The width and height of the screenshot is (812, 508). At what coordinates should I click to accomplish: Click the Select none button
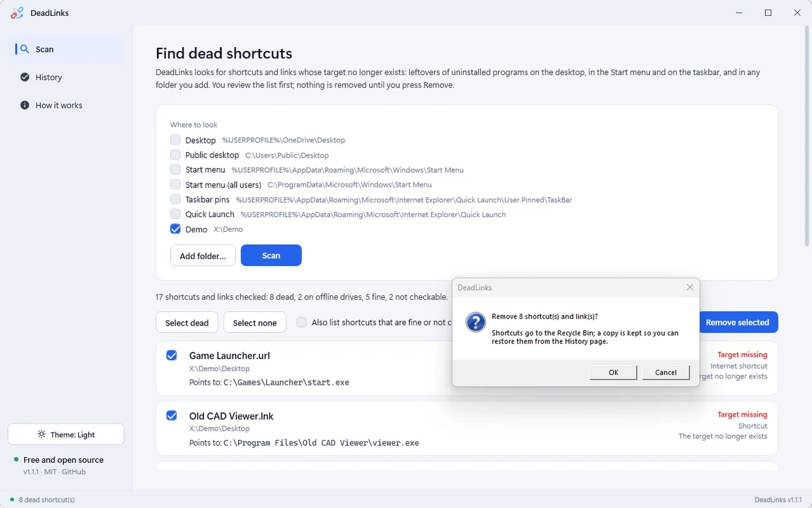coord(255,323)
